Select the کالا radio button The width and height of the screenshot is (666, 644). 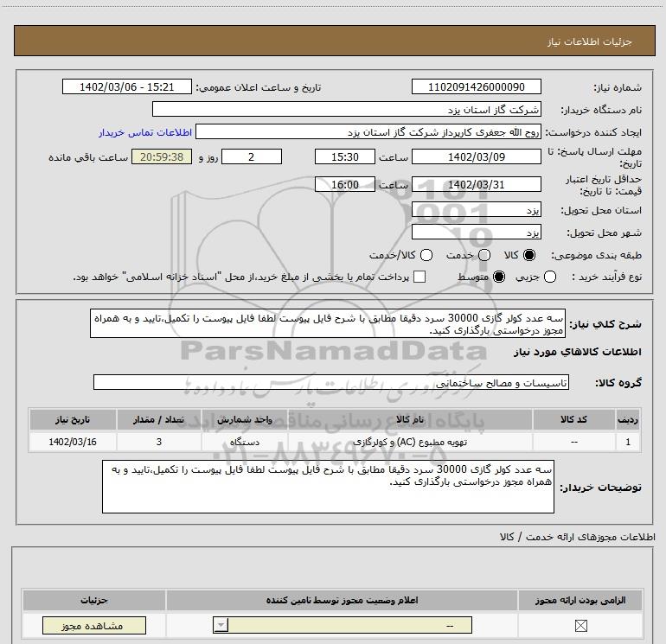tap(529, 255)
